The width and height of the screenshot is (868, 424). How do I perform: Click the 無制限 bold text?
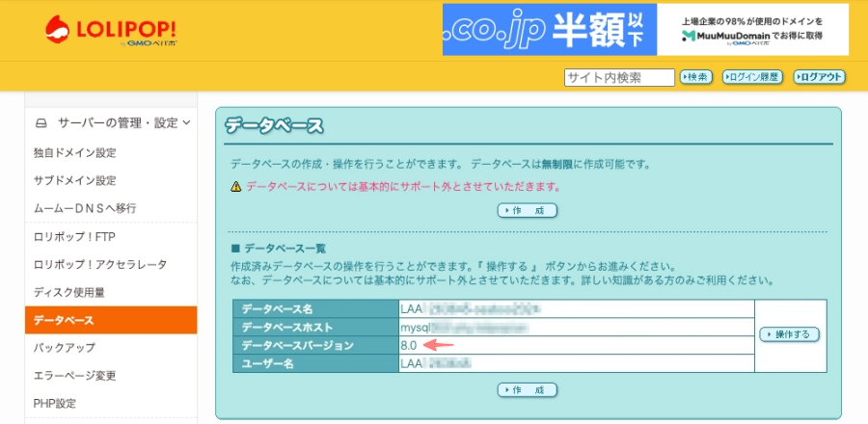(x=556, y=165)
